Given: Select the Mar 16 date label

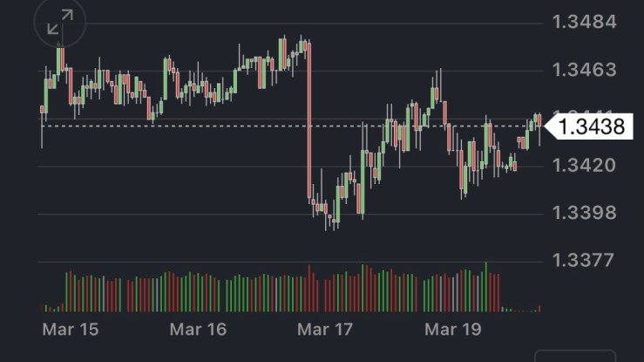Looking at the screenshot, I should [198, 329].
